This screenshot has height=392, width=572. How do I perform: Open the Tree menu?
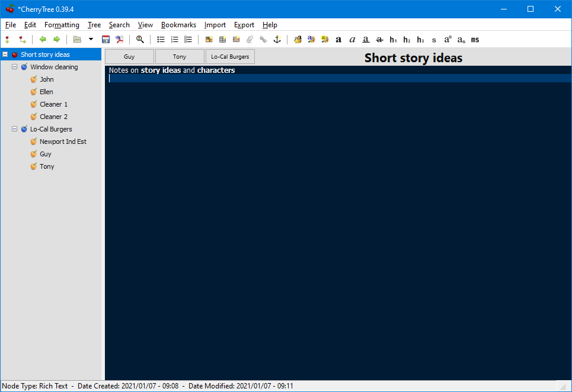click(x=94, y=25)
